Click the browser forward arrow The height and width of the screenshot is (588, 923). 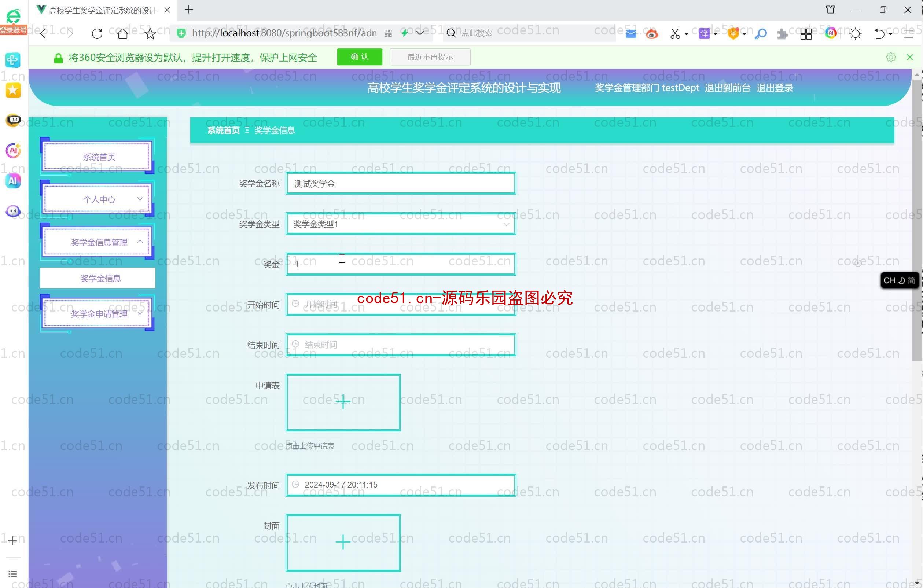pos(70,34)
